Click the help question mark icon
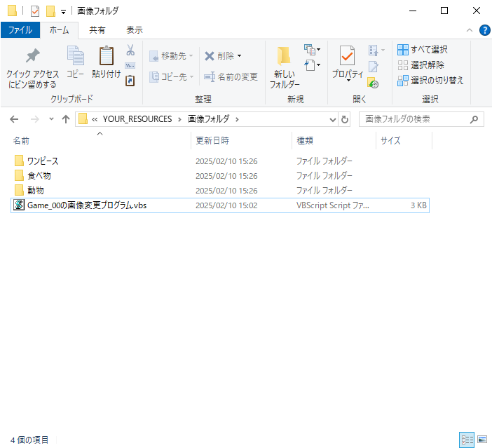The height and width of the screenshot is (448, 492). [484, 30]
